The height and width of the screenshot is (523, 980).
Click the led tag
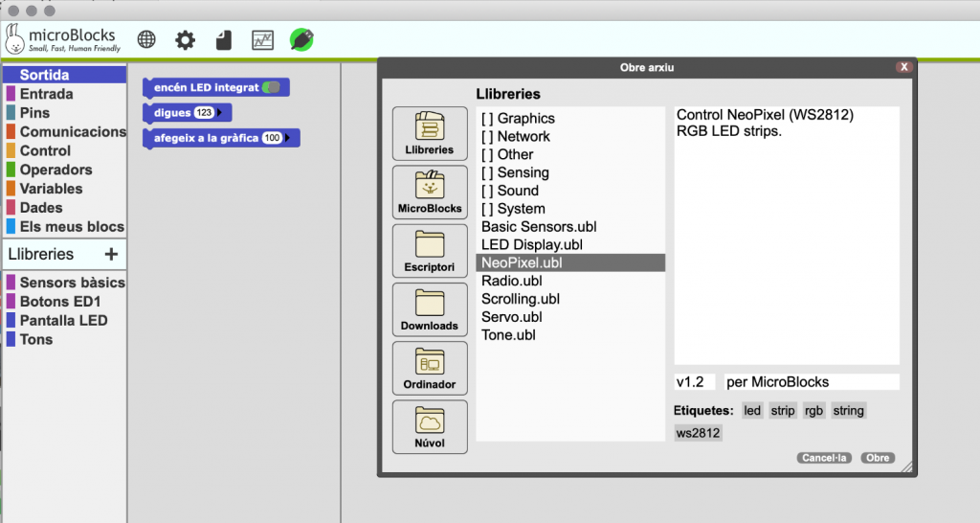[x=752, y=410]
